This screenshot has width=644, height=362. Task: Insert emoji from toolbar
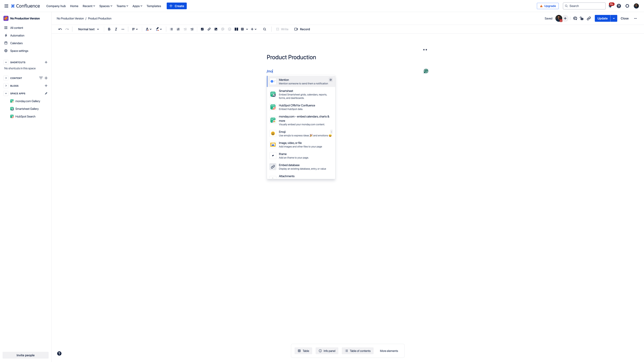(x=230, y=29)
